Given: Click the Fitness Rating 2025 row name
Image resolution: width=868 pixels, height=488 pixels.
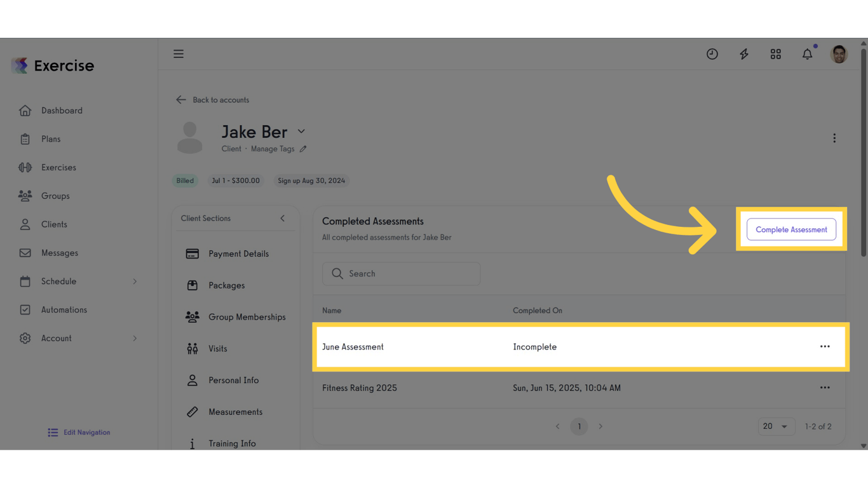Looking at the screenshot, I should tap(359, 388).
